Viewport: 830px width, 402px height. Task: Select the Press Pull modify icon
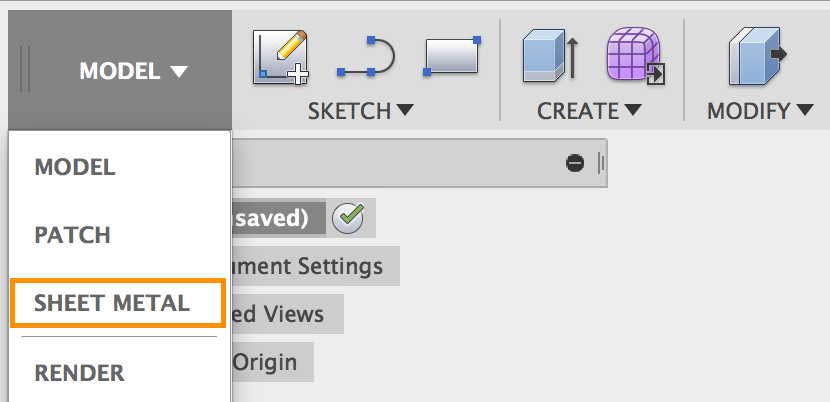(757, 56)
